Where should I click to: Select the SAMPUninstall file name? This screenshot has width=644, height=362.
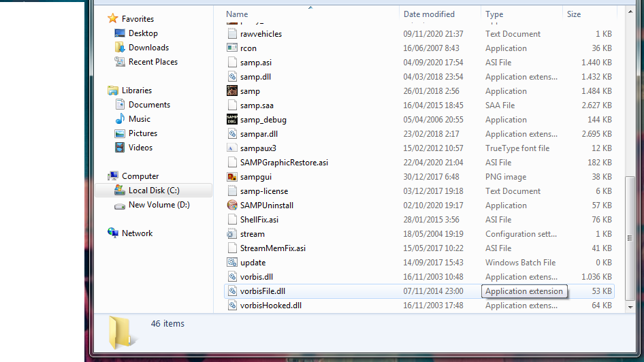click(x=267, y=205)
